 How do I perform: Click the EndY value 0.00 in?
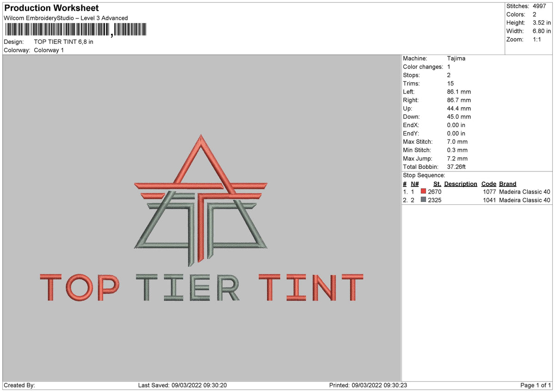[x=456, y=133]
